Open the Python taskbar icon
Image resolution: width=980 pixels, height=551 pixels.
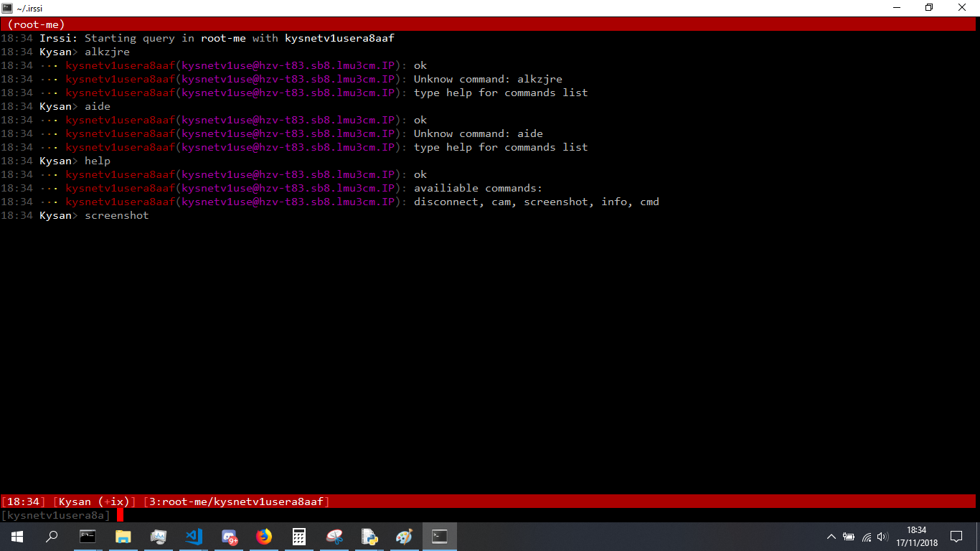tap(370, 536)
